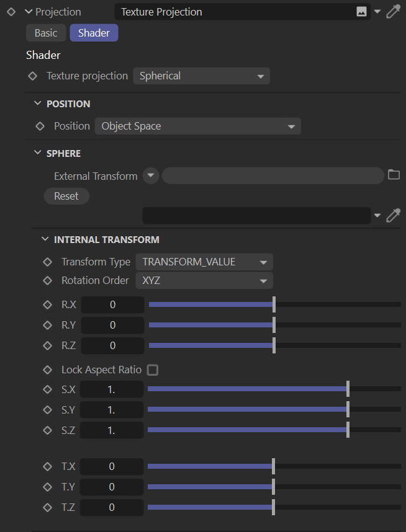
Task: Click the eyedropper icon below the Reset button
Action: pos(394,215)
